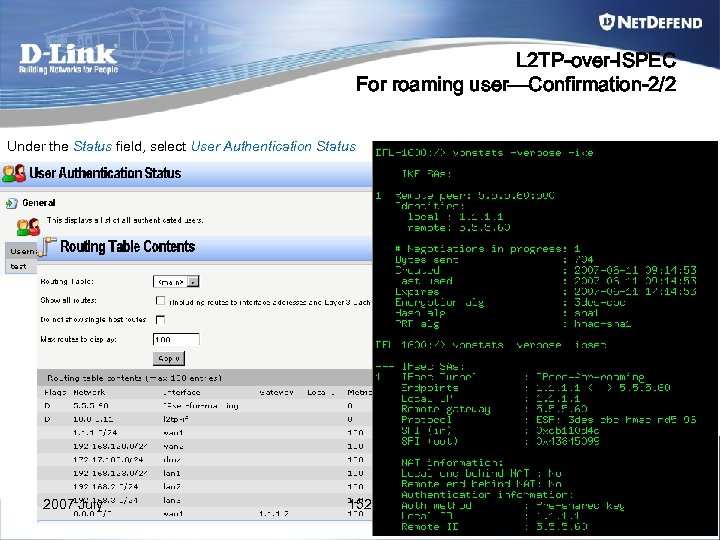The image size is (720, 540).
Task: Click the dmz interface cell
Action: click(172, 460)
